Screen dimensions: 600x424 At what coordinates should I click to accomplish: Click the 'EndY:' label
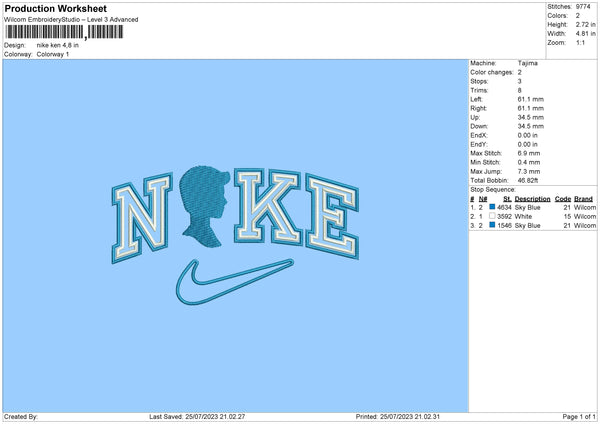pos(479,144)
